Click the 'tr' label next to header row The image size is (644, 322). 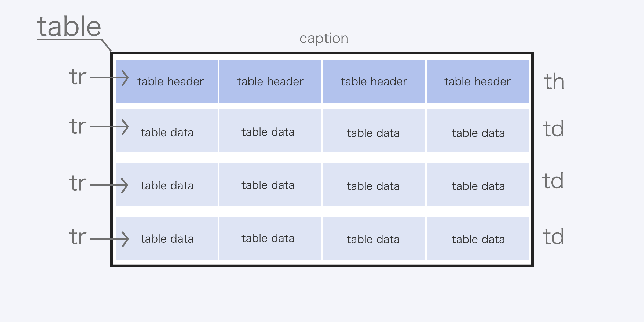pos(78,77)
